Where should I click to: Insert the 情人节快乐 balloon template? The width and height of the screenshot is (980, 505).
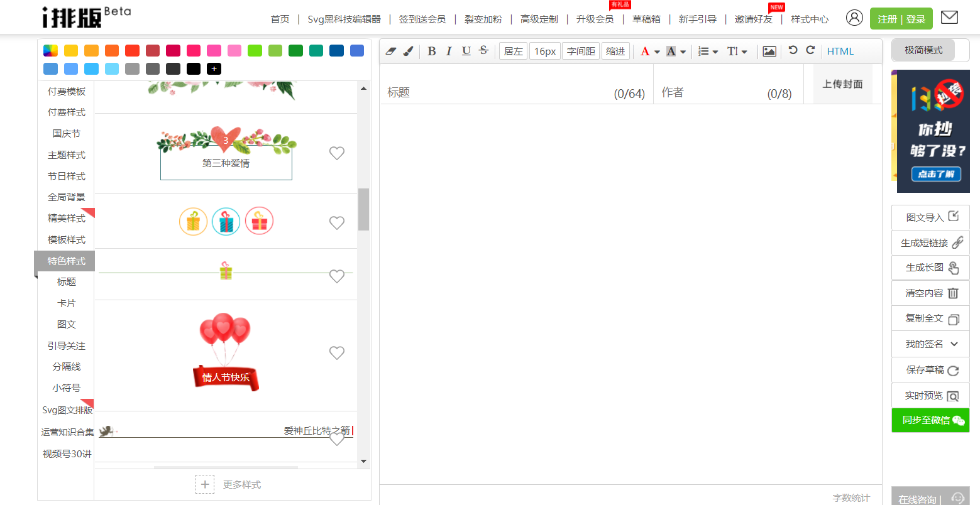[x=226, y=353]
